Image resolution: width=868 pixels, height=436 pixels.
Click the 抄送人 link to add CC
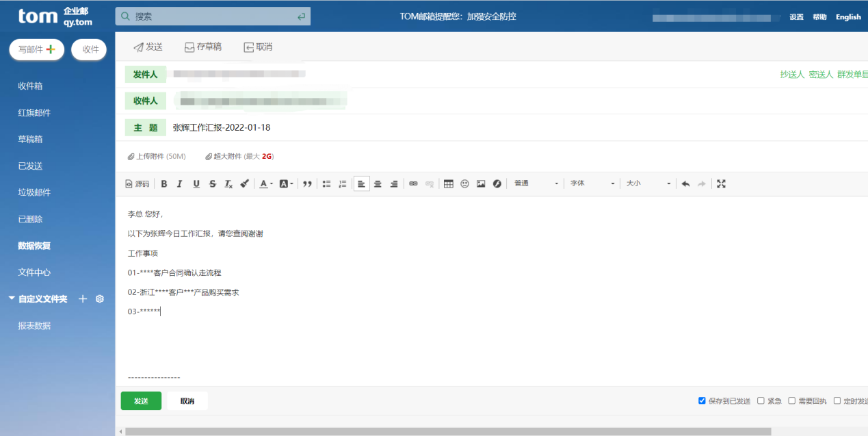pyautogui.click(x=792, y=75)
